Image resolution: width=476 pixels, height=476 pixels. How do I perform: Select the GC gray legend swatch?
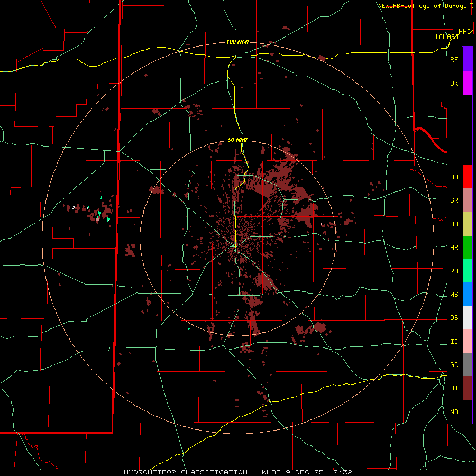pyautogui.click(x=467, y=364)
